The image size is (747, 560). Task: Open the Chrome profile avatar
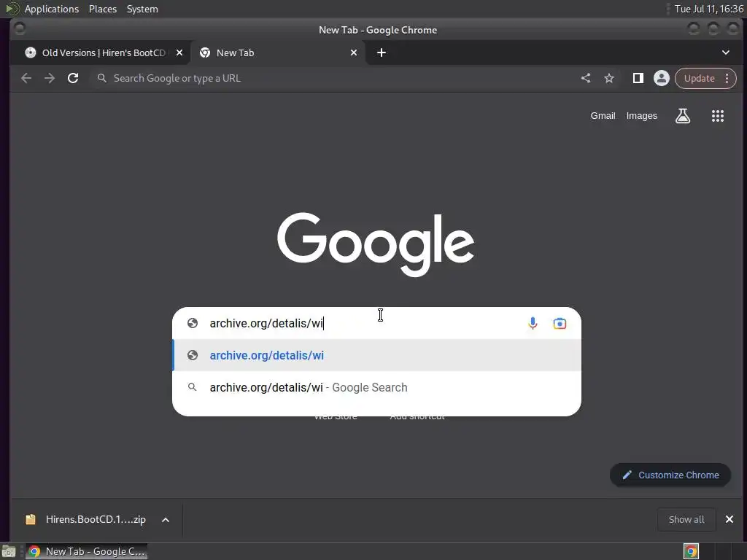tap(661, 78)
